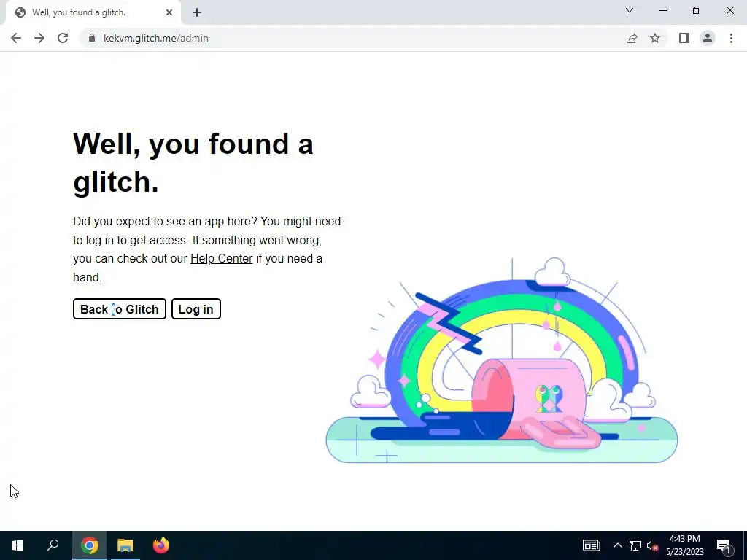Open the browser side panel
The image size is (747, 560).
pos(684,38)
